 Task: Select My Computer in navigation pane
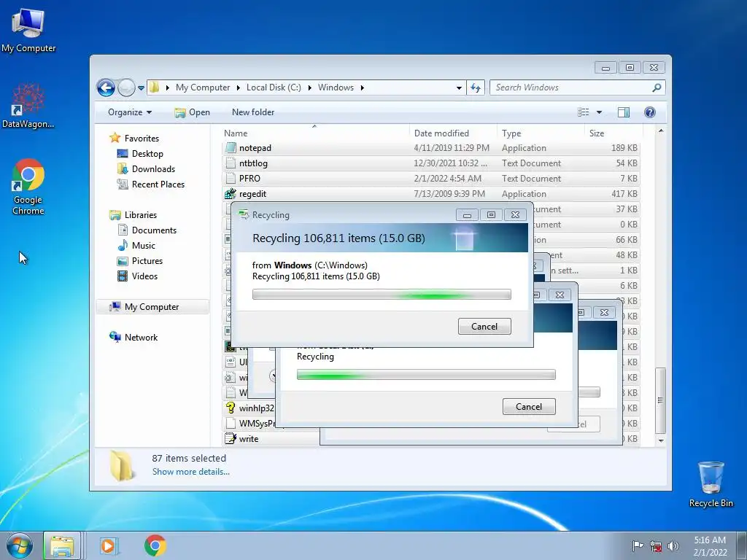point(152,307)
